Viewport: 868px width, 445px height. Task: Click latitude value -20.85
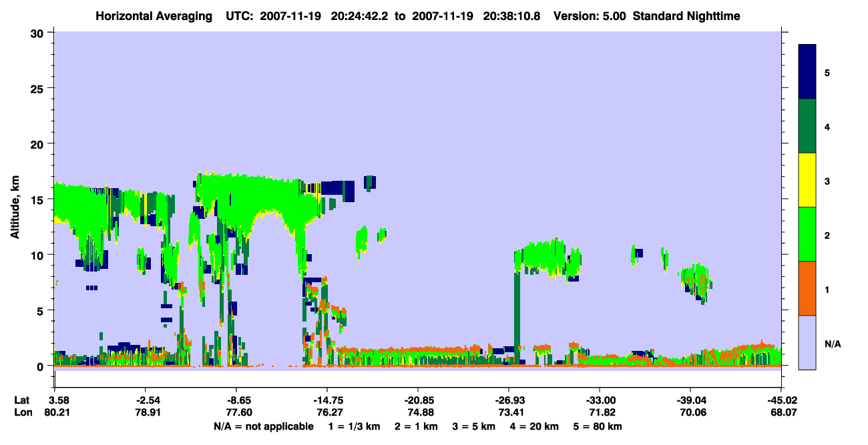coord(418,400)
